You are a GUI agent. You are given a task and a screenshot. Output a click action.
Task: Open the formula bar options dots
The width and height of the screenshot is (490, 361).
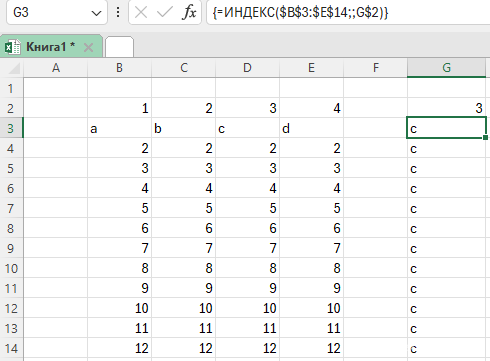118,13
